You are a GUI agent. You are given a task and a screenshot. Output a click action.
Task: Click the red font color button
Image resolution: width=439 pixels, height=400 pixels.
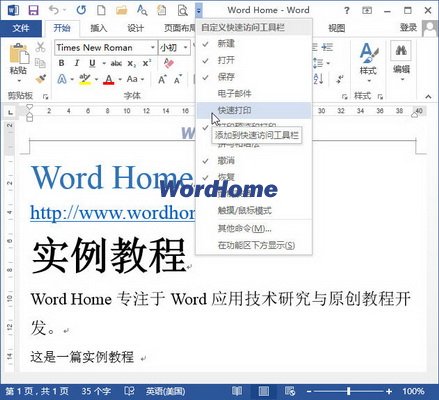[109, 79]
